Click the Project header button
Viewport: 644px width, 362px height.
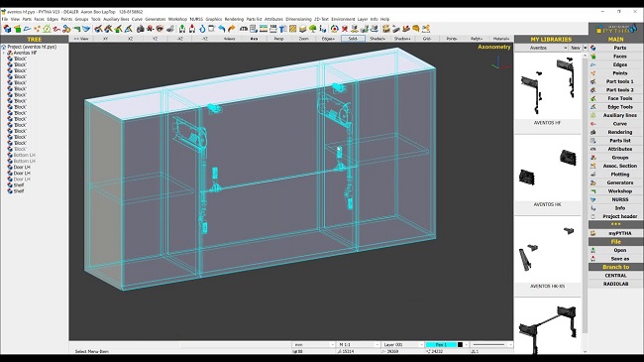(615, 216)
